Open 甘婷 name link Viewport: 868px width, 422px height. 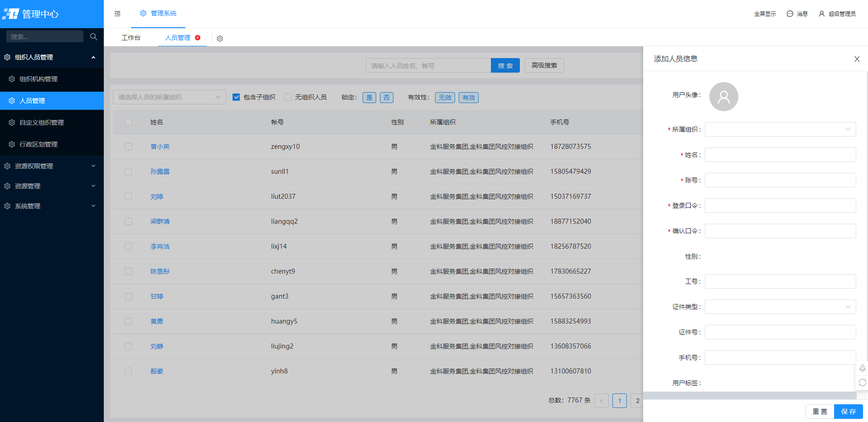(x=157, y=296)
